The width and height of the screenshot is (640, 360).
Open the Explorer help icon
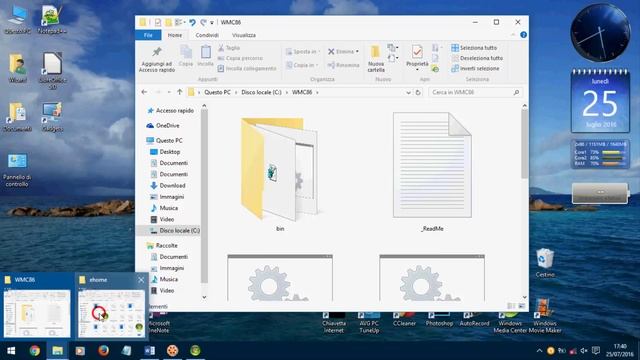(523, 35)
